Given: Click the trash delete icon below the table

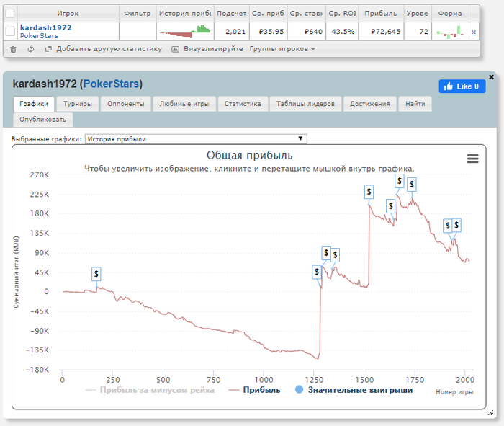Looking at the screenshot, I should [13, 49].
